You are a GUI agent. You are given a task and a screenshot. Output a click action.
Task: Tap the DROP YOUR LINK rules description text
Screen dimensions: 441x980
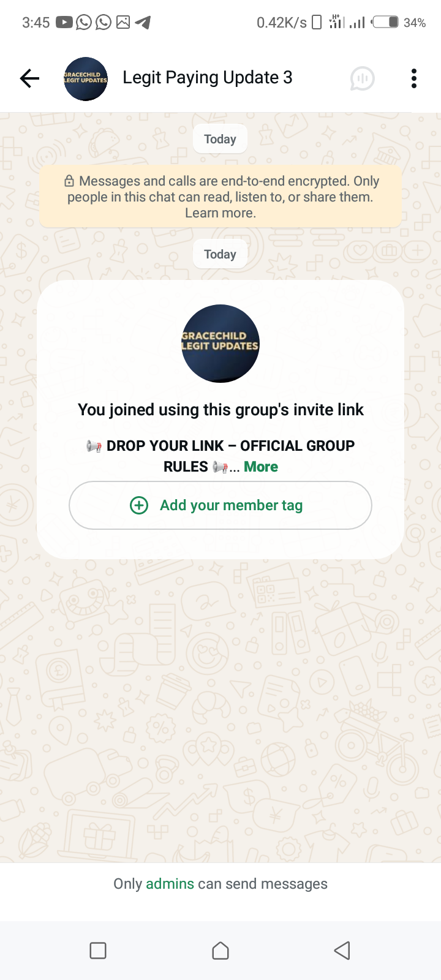coord(221,456)
